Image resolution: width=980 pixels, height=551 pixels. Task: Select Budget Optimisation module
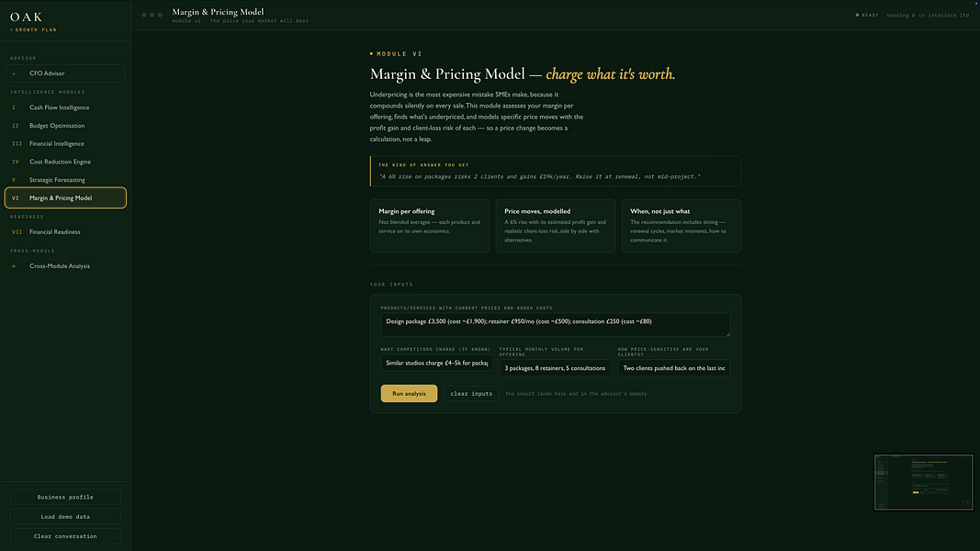tap(65, 126)
